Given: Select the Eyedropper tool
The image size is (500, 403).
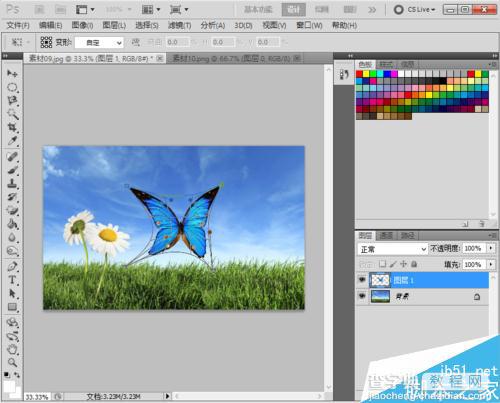Looking at the screenshot, I should tap(12, 141).
